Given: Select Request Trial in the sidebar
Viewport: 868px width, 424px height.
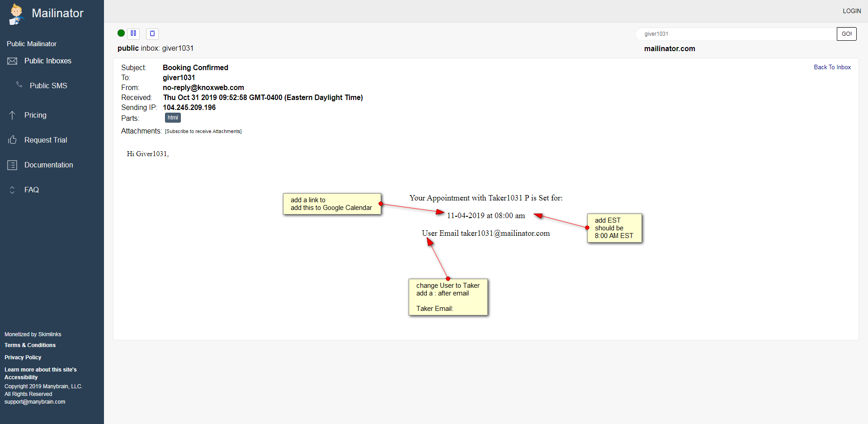Looking at the screenshot, I should tap(46, 140).
